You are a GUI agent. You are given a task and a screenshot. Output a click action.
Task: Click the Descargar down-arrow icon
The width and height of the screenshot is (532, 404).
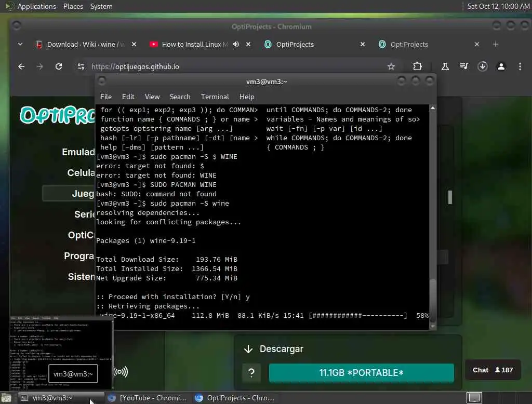[248, 349]
